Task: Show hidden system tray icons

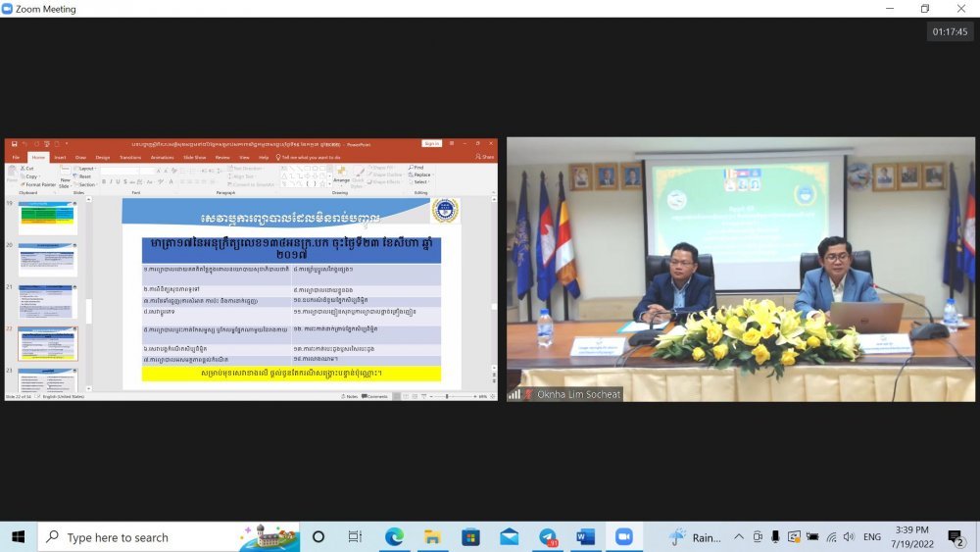Action: (739, 537)
